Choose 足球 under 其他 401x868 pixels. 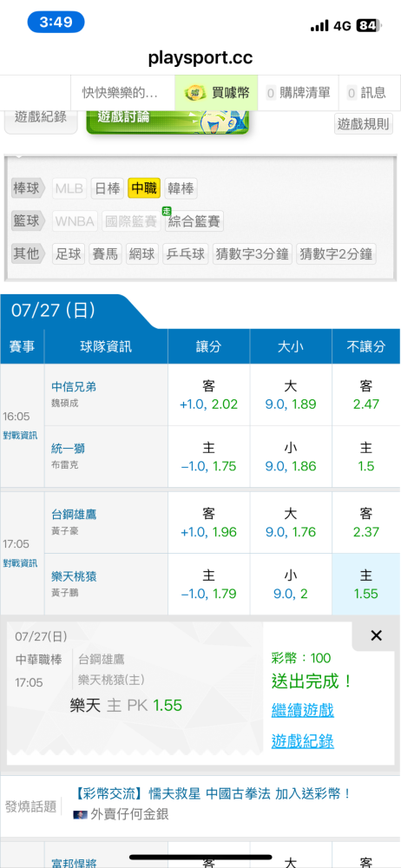(x=68, y=254)
